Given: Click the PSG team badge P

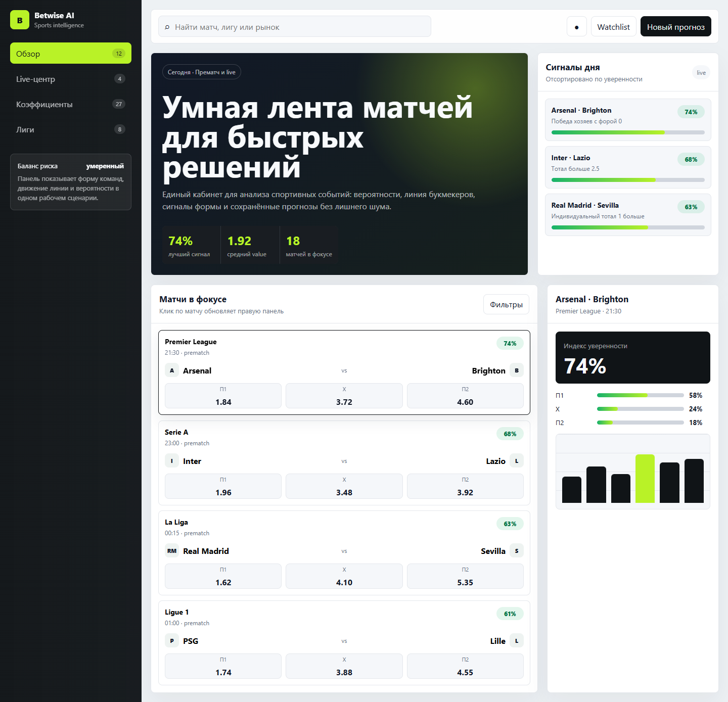Looking at the screenshot, I should pos(172,641).
